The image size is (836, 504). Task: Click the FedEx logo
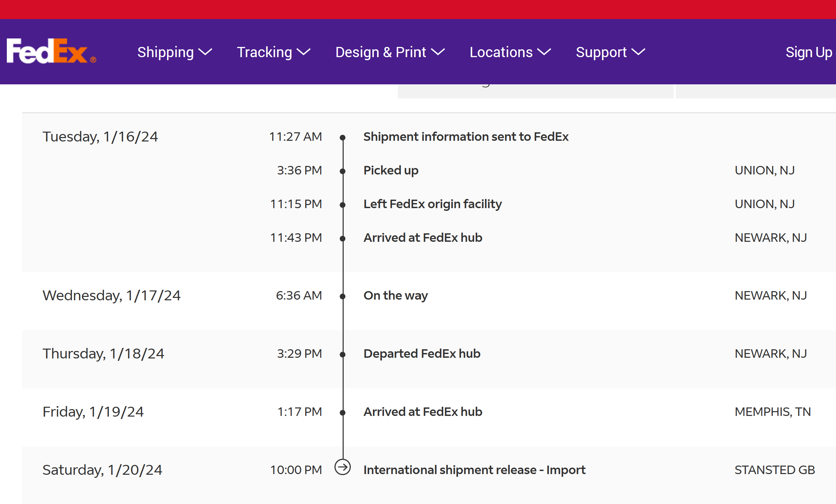(51, 51)
